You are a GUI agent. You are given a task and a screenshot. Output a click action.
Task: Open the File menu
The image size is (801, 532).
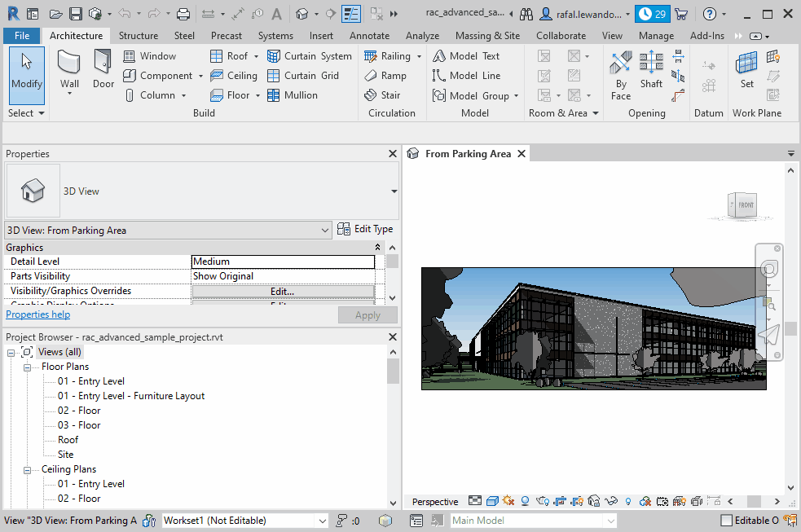pos(21,36)
